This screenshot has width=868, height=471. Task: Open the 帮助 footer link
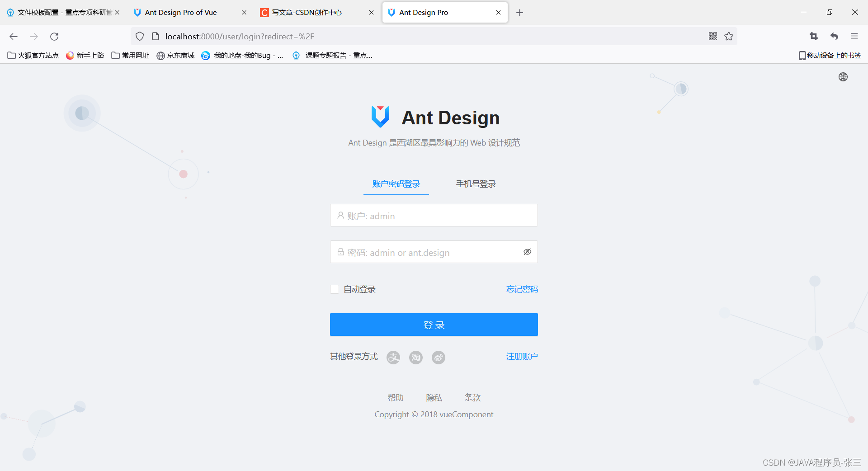[396, 397]
